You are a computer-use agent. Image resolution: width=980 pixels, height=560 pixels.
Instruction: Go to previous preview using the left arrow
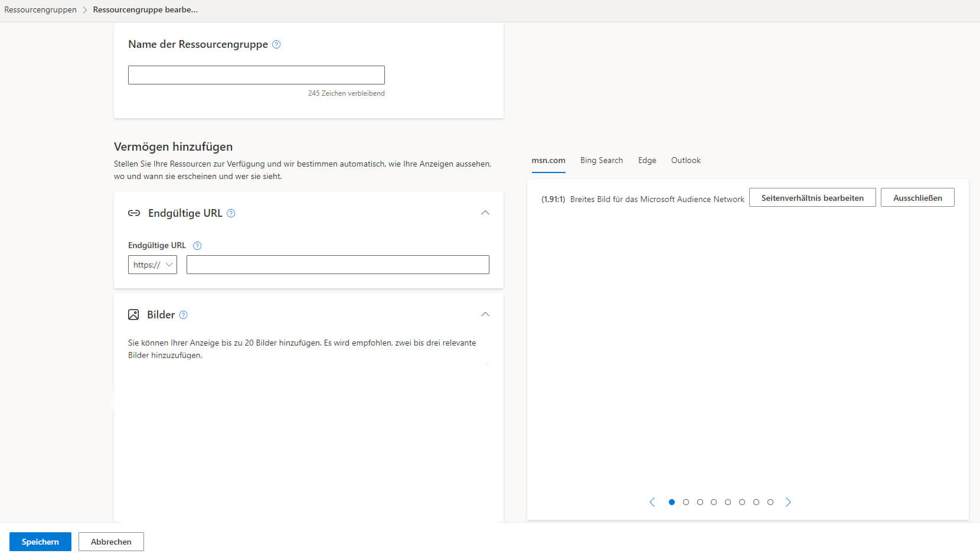click(x=652, y=502)
